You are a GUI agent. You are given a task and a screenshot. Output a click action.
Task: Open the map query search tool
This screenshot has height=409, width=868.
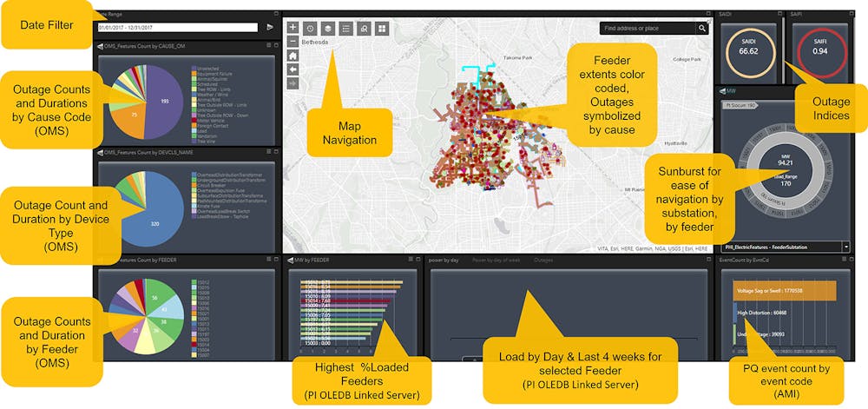pyautogui.click(x=364, y=29)
